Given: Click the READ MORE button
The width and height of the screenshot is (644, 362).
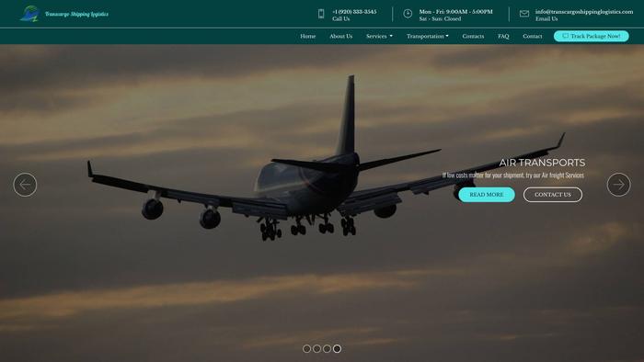Looking at the screenshot, I should pos(487,195).
